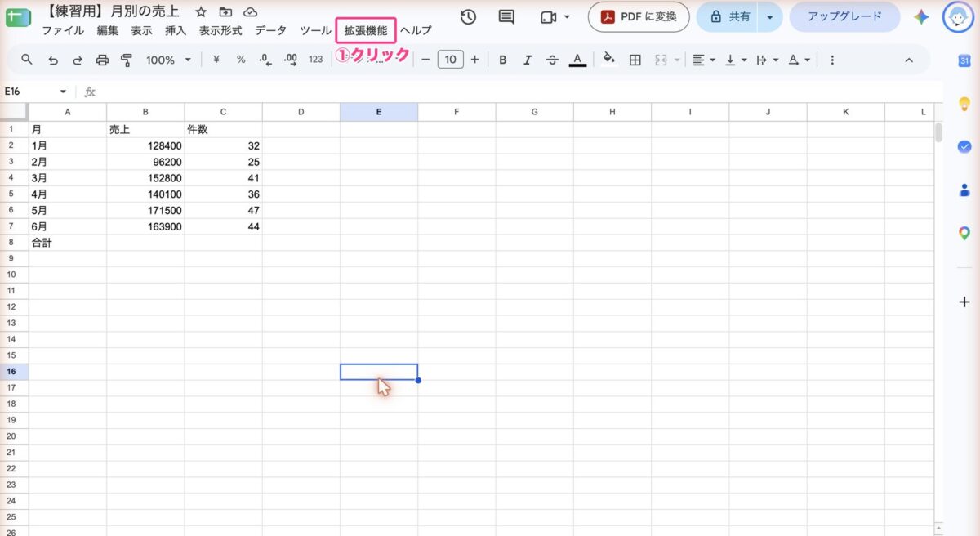Open the ファイル menu
The width and height of the screenshot is (980, 536).
click(63, 30)
